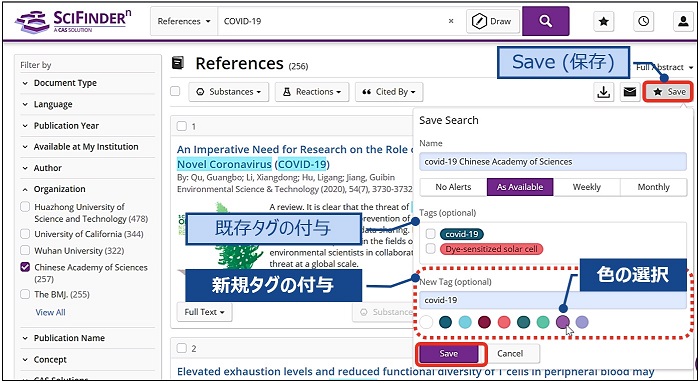The image size is (700, 383).
Task: Clear the COVID-19 query with the X
Action: (451, 21)
